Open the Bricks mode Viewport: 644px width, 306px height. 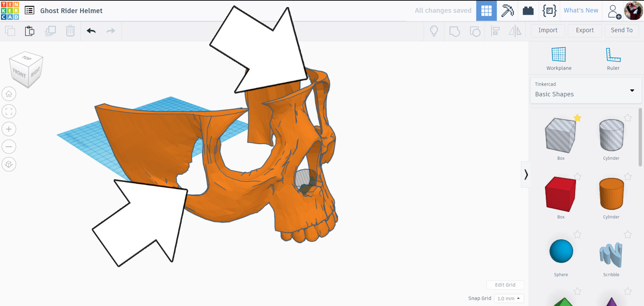(528, 11)
